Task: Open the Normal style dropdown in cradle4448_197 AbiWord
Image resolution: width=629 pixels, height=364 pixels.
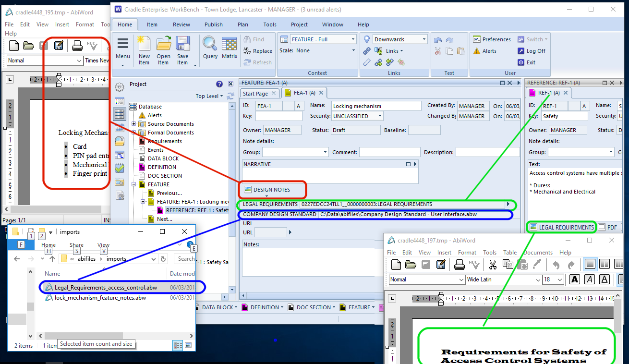Action: (461, 279)
